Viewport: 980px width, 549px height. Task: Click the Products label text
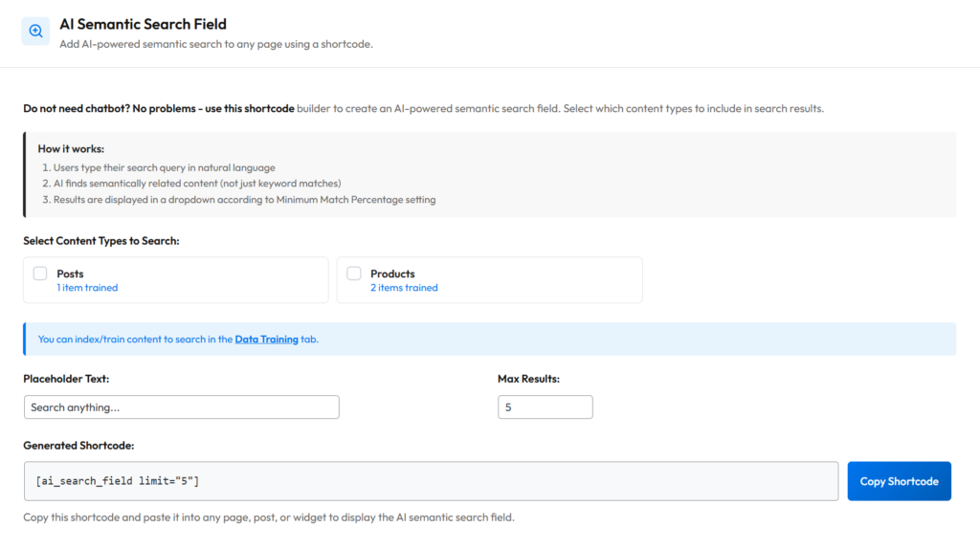click(392, 274)
